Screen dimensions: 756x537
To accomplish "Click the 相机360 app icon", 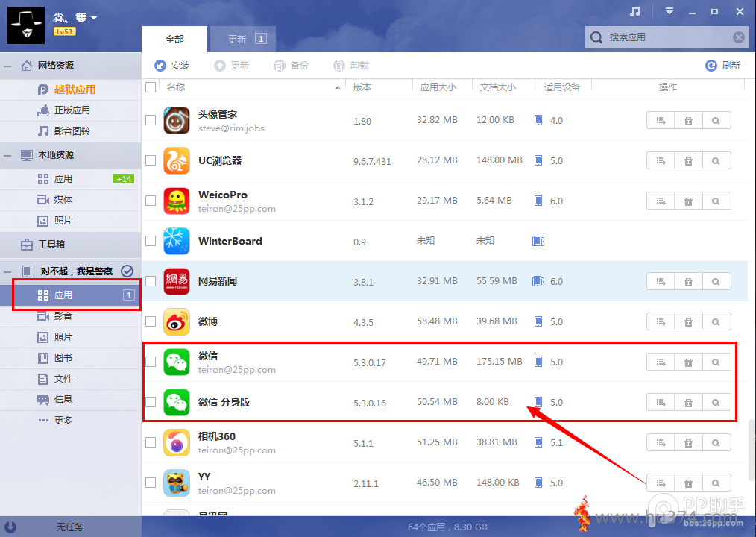I will (177, 442).
